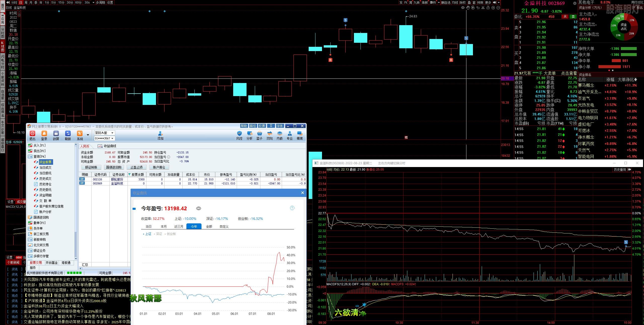Open the period dropdown arrow after 30s

pyautogui.click(x=93, y=3)
